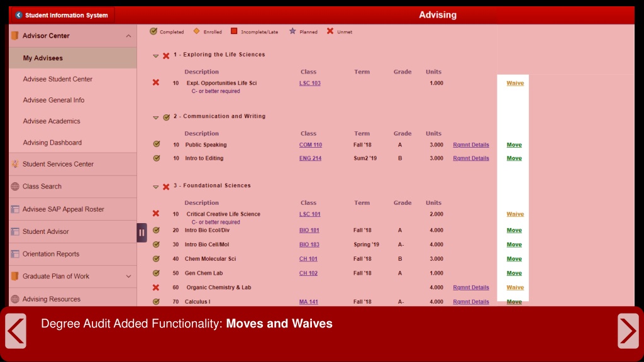Screen dimensions: 644x362
Task: Click the completed check icon for Chem Molecular Sci
Action: [x=156, y=258]
